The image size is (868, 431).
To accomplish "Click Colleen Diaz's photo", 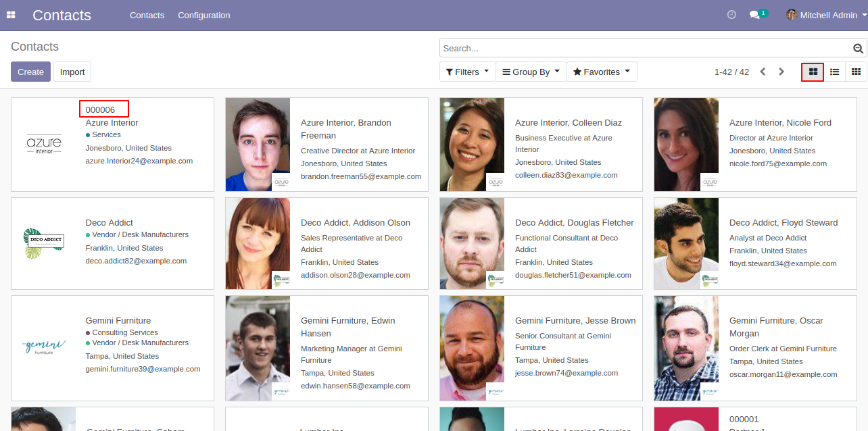I will pos(472,145).
